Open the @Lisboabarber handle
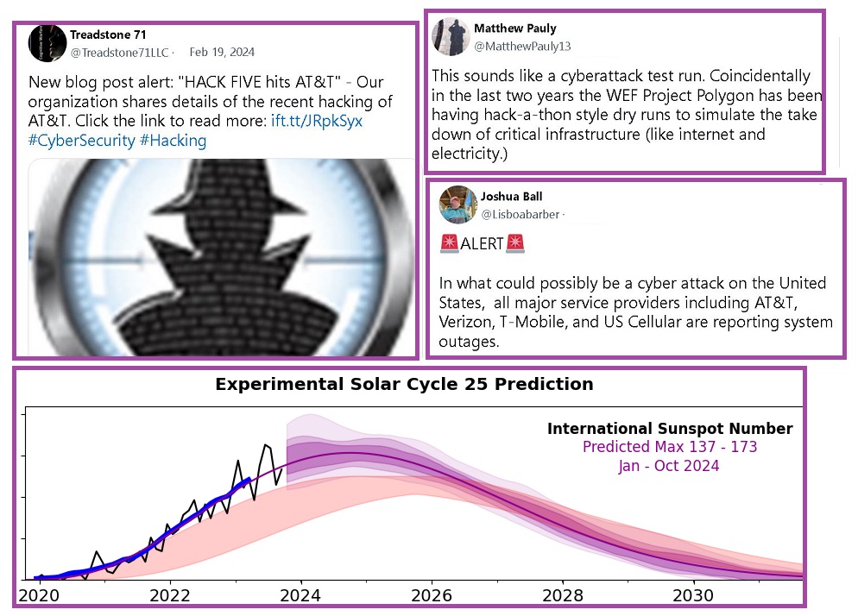Screen dimensions: 858x616 click(520, 213)
